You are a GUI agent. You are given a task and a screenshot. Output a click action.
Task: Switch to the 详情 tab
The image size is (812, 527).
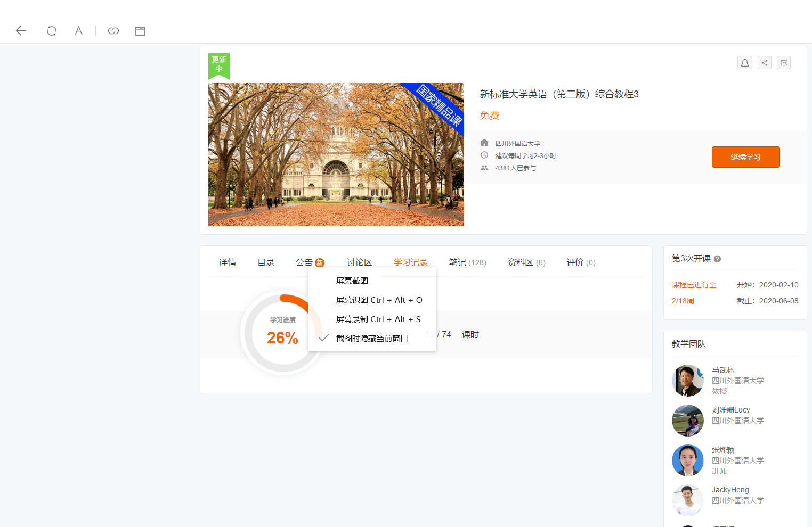(x=228, y=262)
